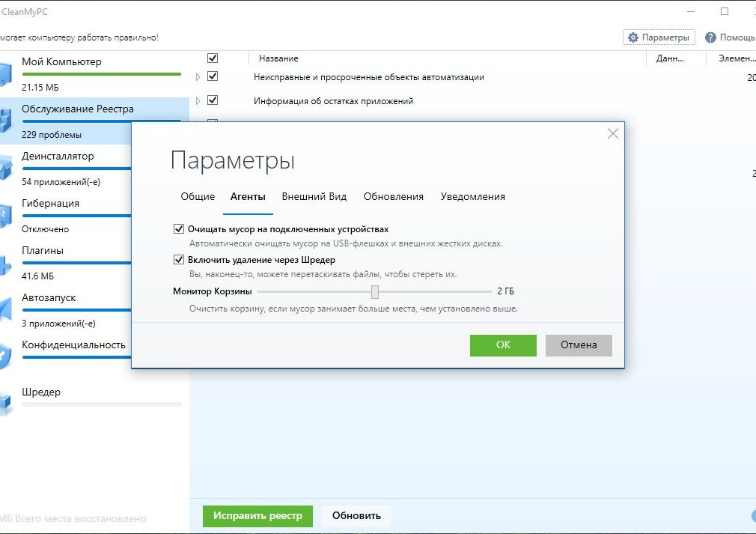Click the Отключено status text
Screen dimensions: 756x534
click(46, 229)
